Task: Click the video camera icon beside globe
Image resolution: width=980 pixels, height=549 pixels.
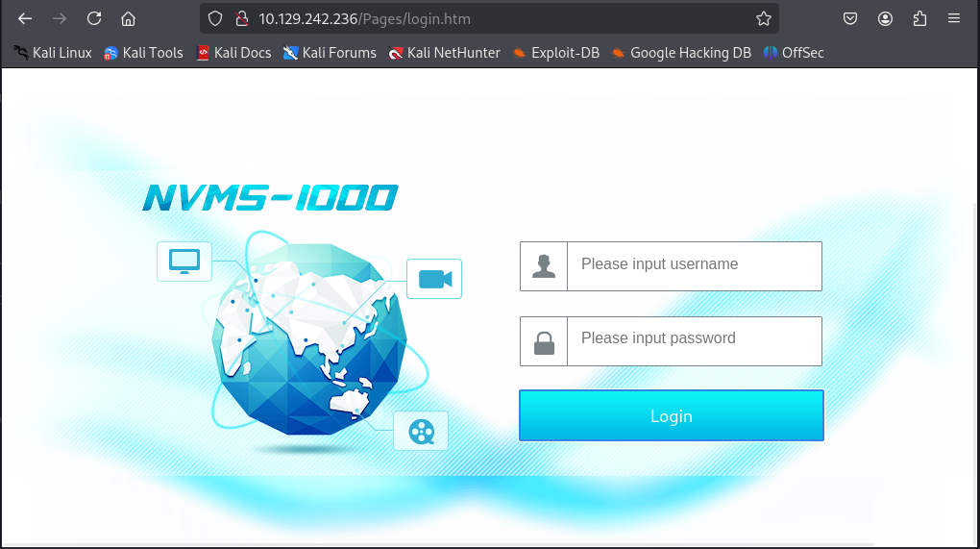Action: (434, 279)
